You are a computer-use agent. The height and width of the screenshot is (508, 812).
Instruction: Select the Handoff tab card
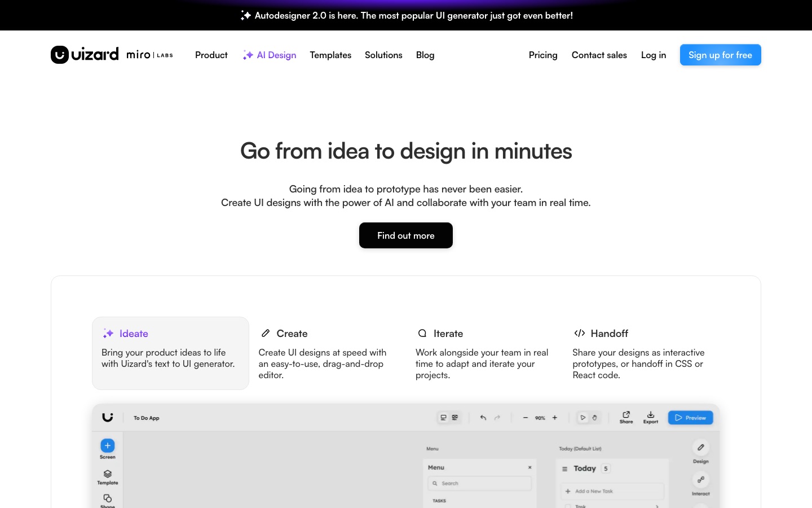(641, 353)
